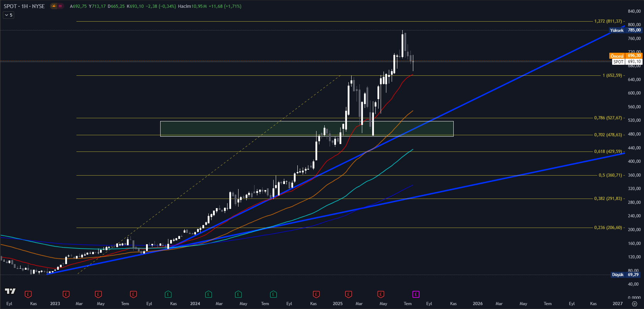The height and width of the screenshot is (309, 644).
Task: Click the white SPOT 693,10 price label
Action: (627, 62)
